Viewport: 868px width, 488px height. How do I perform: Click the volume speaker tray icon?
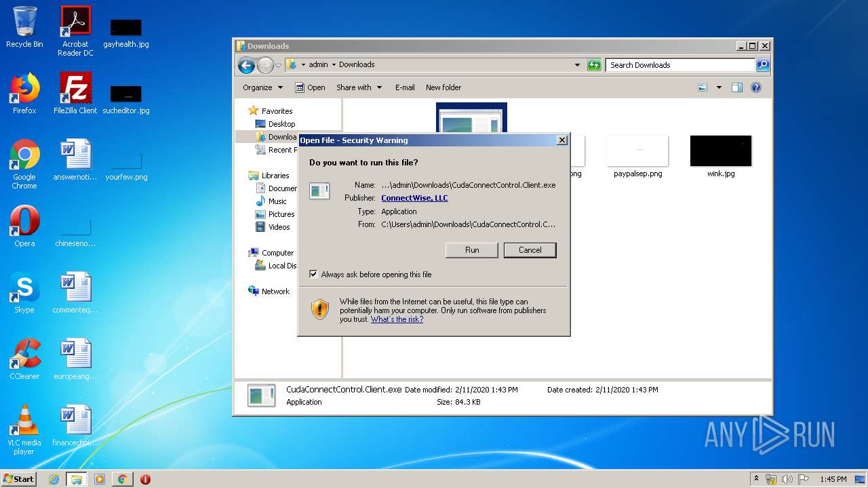[x=787, y=479]
